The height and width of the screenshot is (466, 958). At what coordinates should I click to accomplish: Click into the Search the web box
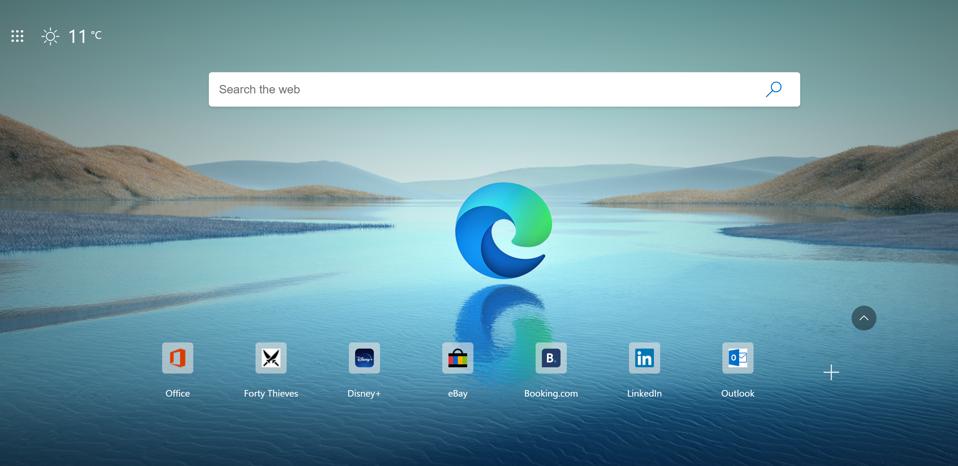pyautogui.click(x=504, y=89)
